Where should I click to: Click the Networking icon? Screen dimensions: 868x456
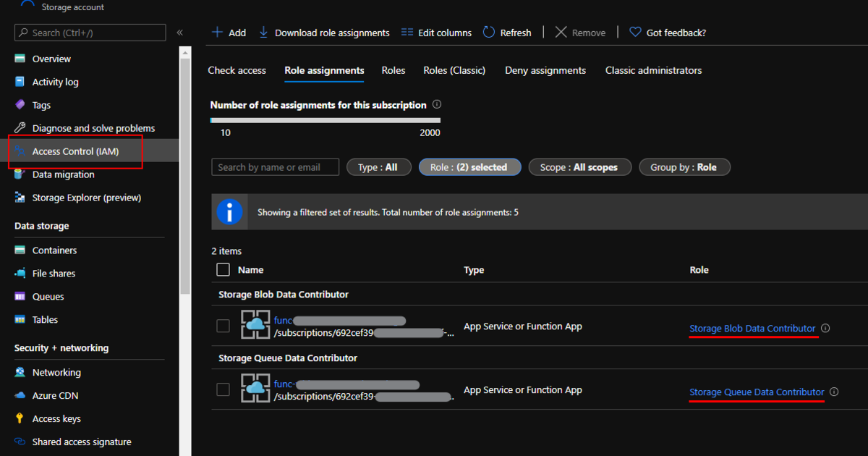pyautogui.click(x=20, y=373)
